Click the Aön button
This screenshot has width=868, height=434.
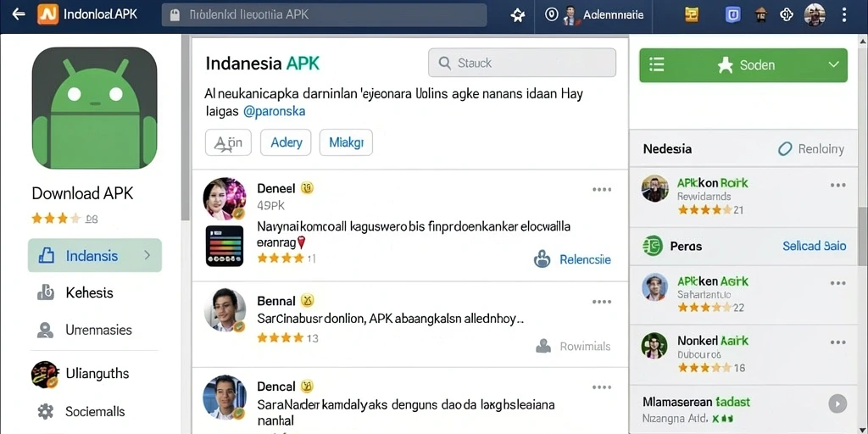(x=228, y=142)
